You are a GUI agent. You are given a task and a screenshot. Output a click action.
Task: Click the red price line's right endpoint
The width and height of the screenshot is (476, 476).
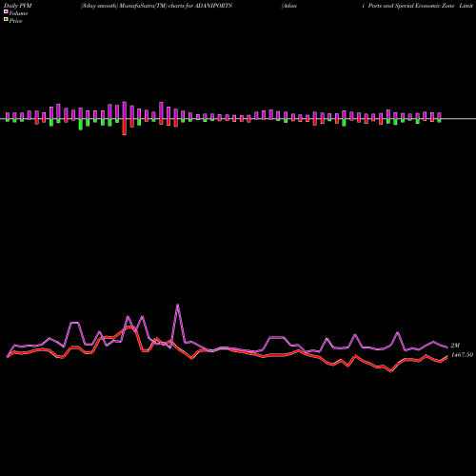tap(447, 356)
